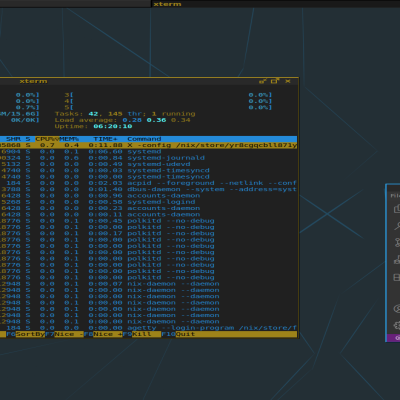This screenshot has width=400, height=400.
Task: Select the acpid --foreground process row
Action: 148,183
